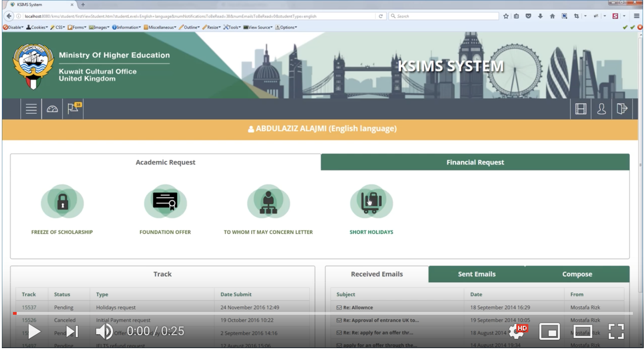
Task: Click the site information icon in the address bar
Action: 19,16
